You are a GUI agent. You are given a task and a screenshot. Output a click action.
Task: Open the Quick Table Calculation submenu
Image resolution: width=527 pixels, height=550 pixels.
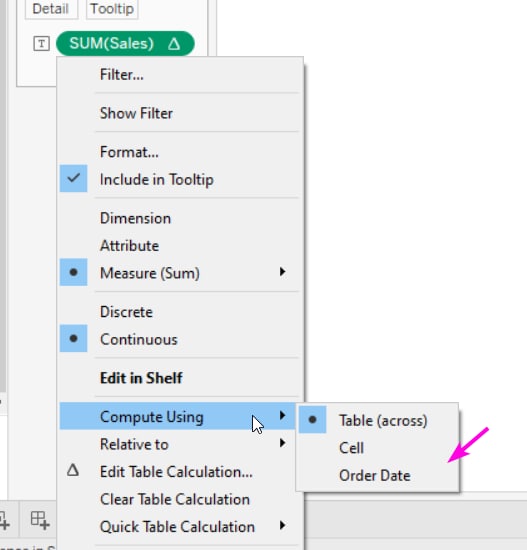pos(179,526)
